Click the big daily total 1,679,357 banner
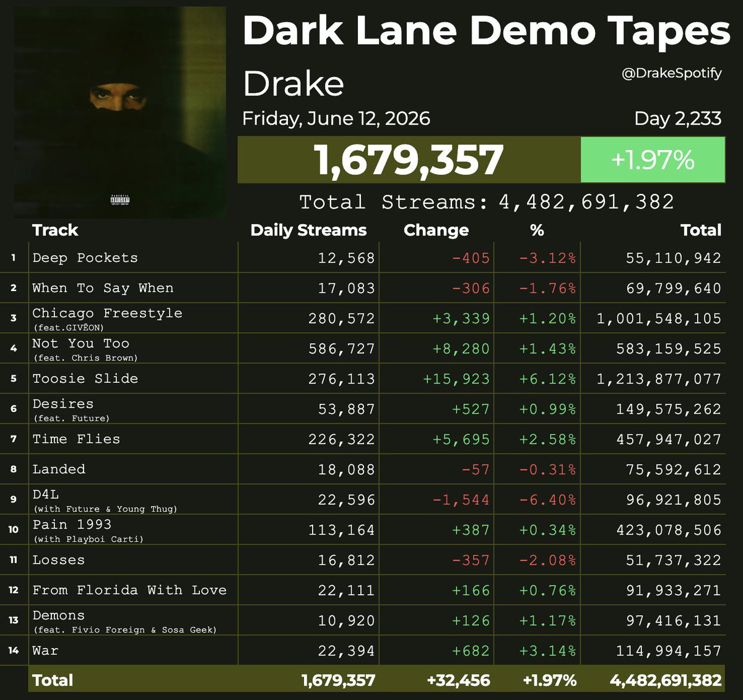Screen dimensions: 743x700 point(409,160)
